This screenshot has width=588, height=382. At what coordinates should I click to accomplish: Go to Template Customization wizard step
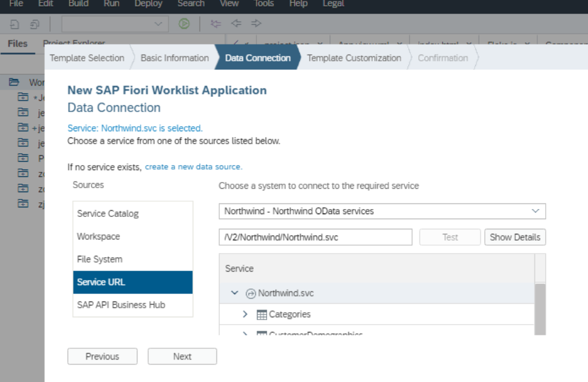point(353,58)
